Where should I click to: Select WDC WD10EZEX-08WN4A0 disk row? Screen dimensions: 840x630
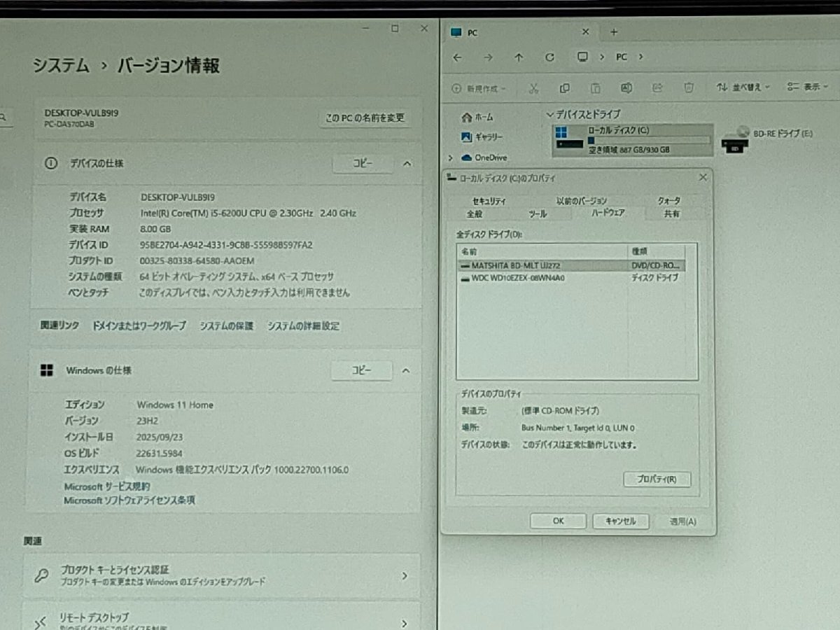tap(572, 278)
